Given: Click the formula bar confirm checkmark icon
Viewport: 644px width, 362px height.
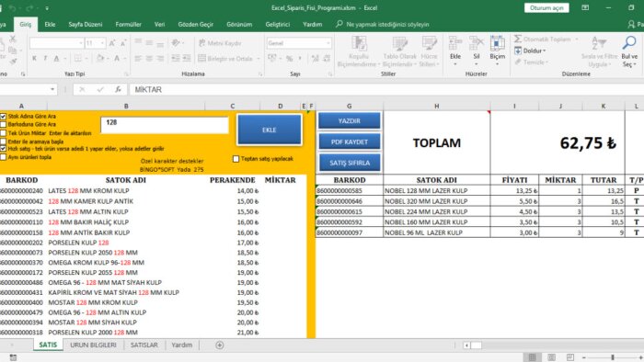Looking at the screenshot, I should click(100, 89).
